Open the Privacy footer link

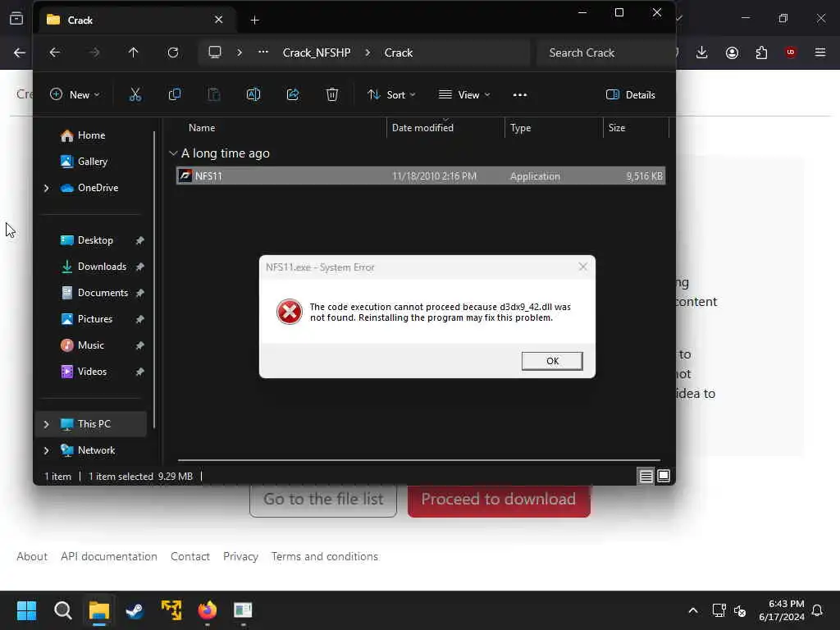point(240,557)
